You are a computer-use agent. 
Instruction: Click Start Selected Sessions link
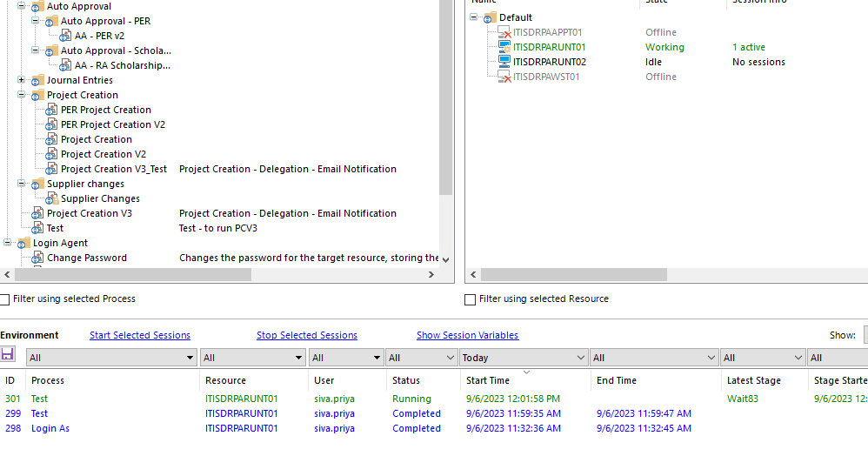point(139,335)
